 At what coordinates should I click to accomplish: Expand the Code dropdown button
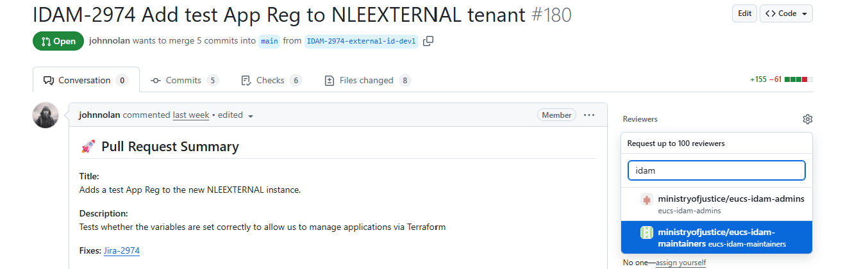(786, 13)
